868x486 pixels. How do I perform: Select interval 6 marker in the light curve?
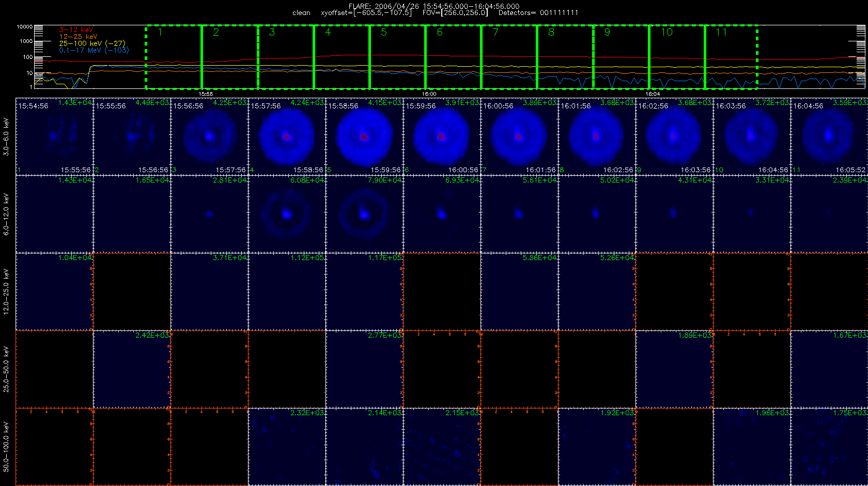coord(440,33)
